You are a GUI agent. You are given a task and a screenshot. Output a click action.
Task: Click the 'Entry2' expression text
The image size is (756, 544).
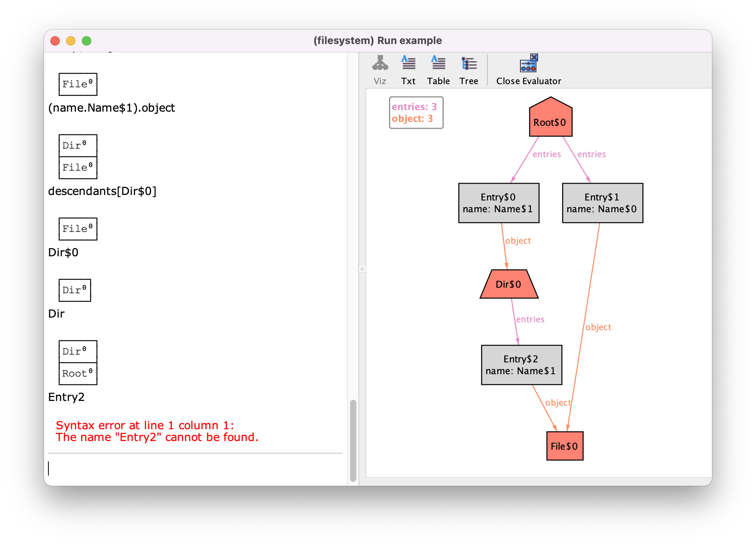66,397
